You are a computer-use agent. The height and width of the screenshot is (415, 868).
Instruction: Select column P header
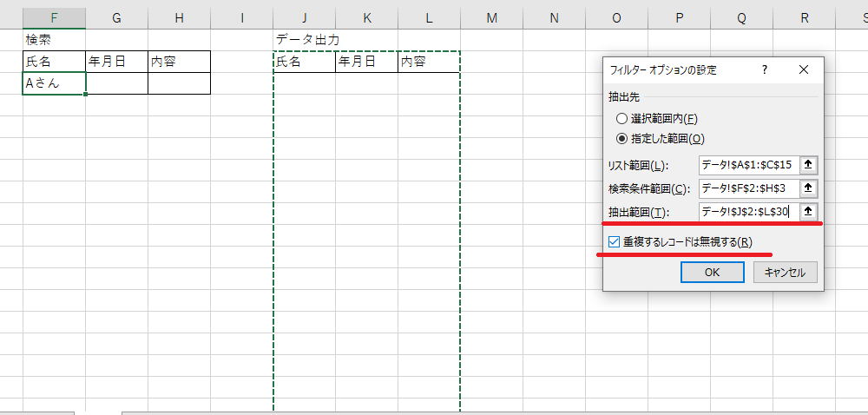[x=680, y=18]
